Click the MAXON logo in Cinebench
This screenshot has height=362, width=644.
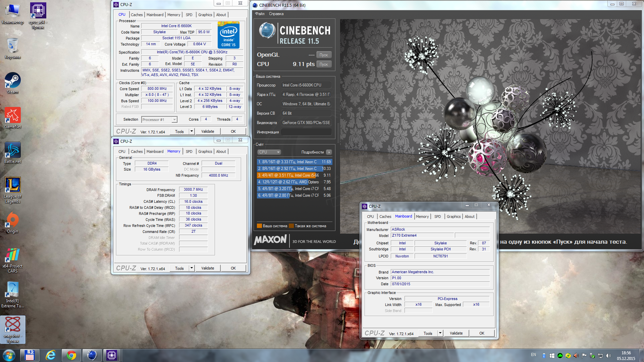tap(270, 240)
